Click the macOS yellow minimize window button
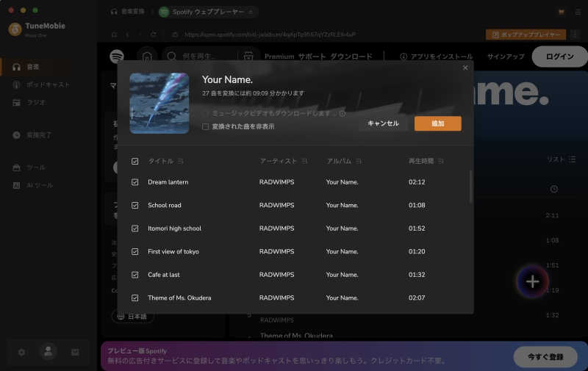588x371 pixels. [24, 10]
